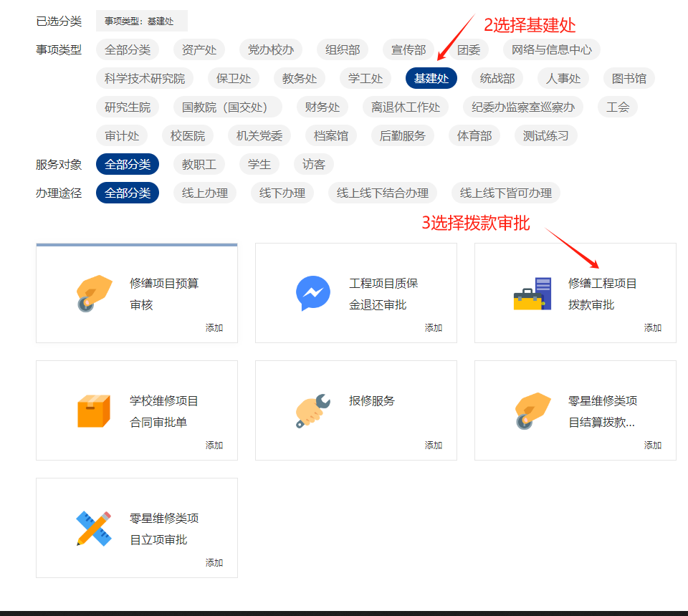Image resolution: width=688 pixels, height=616 pixels.
Task: Click the orange box icon for 学校维修项目合同审批单
Action: pyautogui.click(x=94, y=411)
